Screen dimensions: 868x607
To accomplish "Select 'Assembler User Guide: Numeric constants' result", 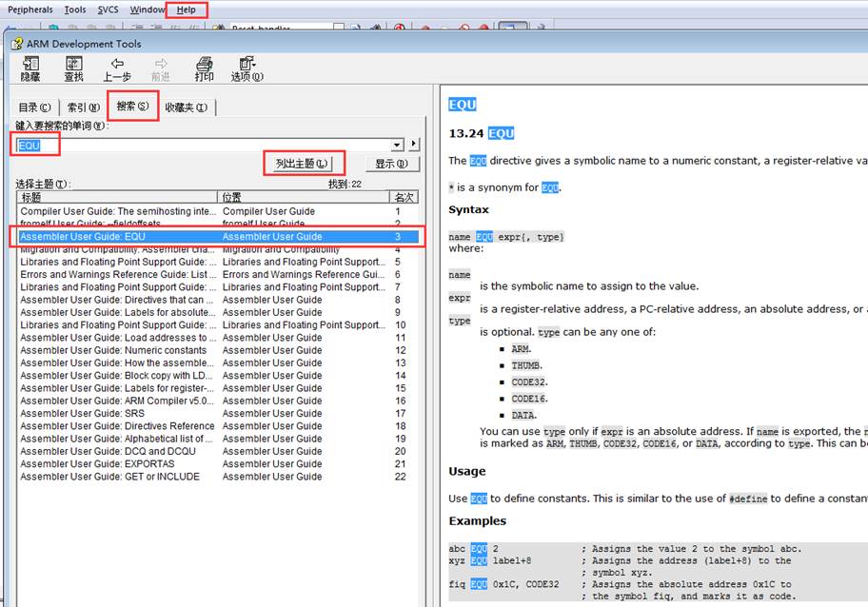I will coord(218,350).
